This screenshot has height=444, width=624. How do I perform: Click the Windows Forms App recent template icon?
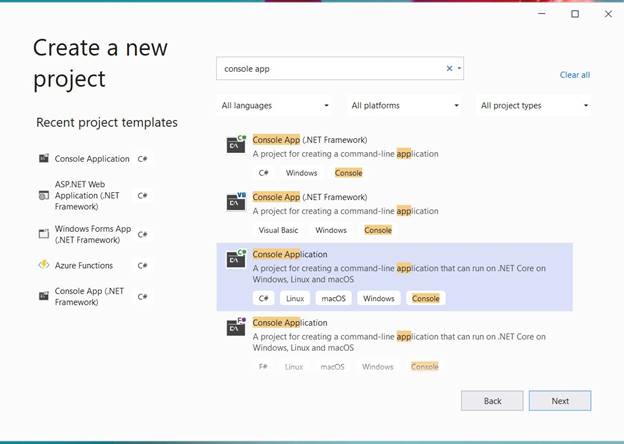(44, 234)
